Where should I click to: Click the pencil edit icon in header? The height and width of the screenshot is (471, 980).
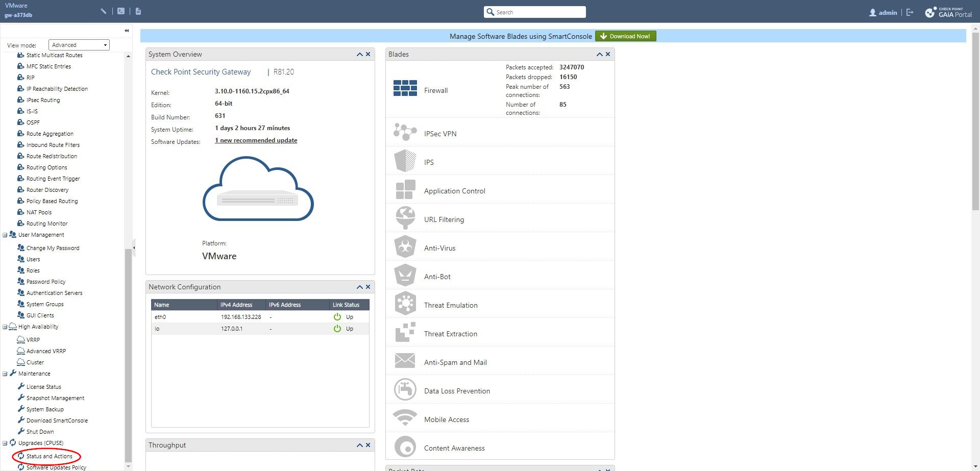click(x=104, y=11)
